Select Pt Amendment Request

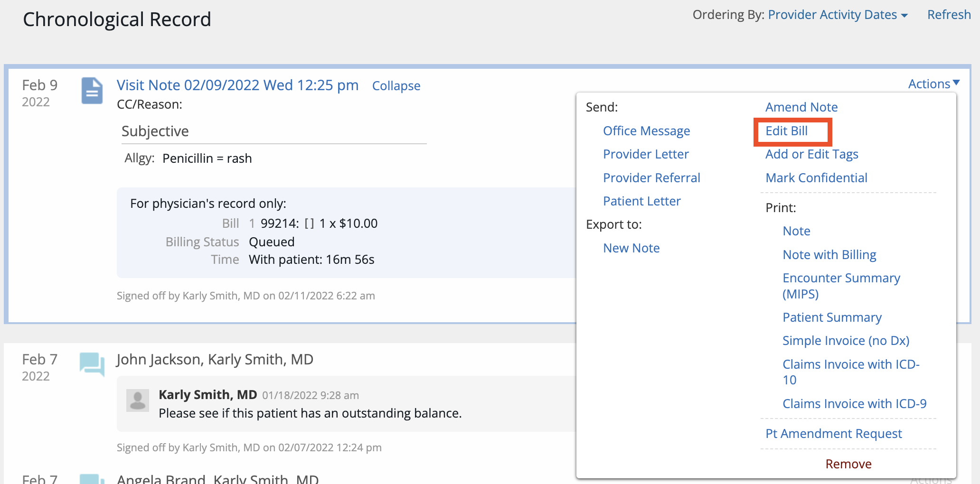click(x=833, y=433)
